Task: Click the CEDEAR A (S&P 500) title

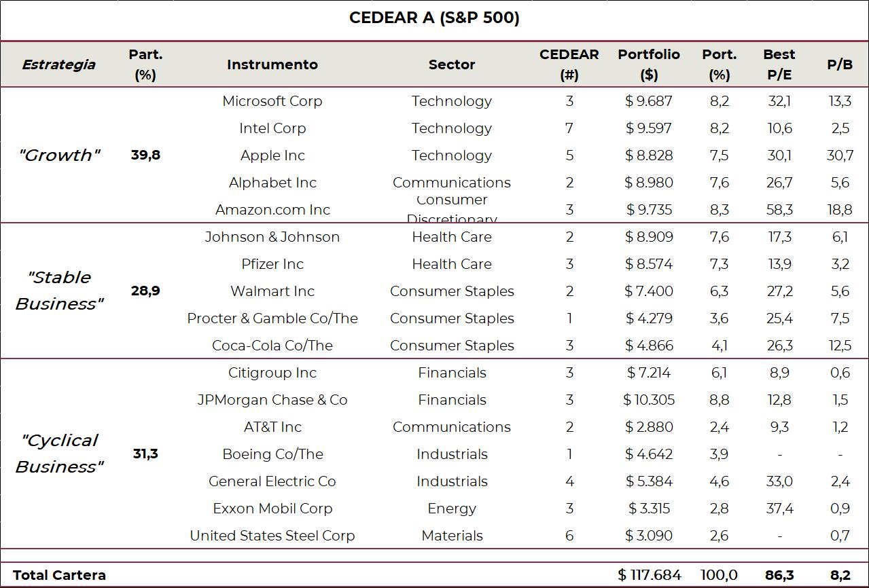Action: click(434, 18)
